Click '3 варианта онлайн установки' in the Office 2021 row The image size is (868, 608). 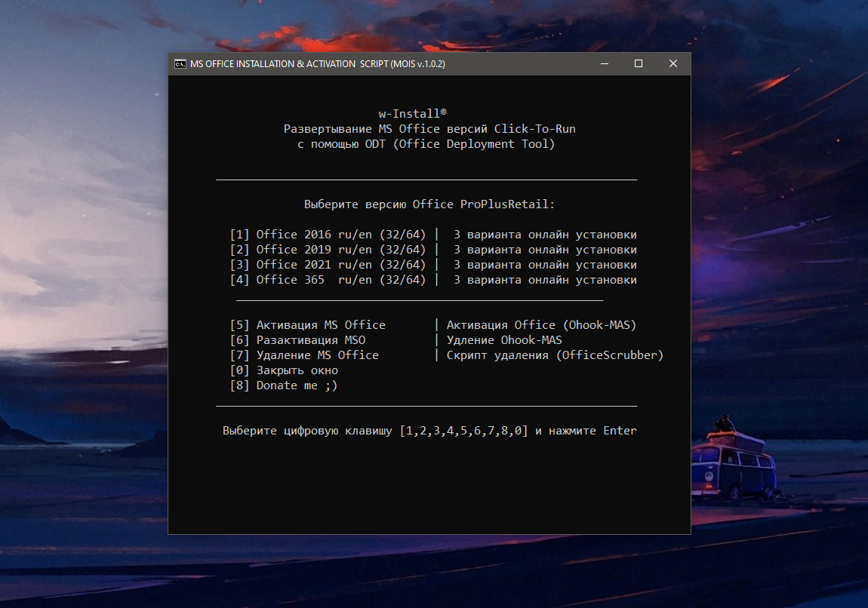pos(545,265)
